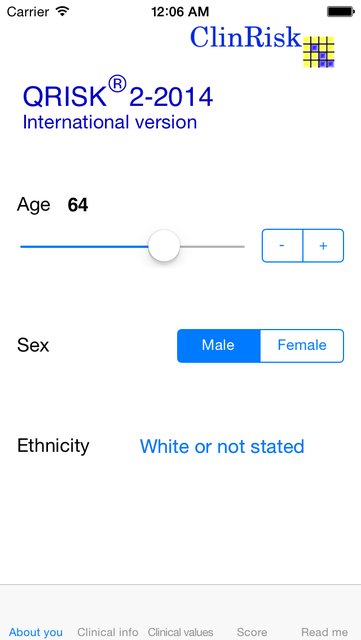Click the age slider knob
Image resolution: width=361 pixels, height=640 pixels.
click(x=164, y=246)
